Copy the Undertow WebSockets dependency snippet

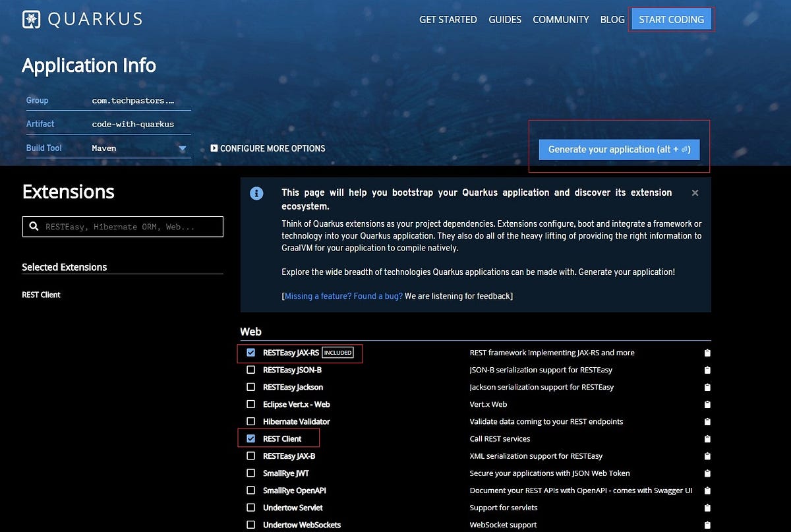click(707, 525)
